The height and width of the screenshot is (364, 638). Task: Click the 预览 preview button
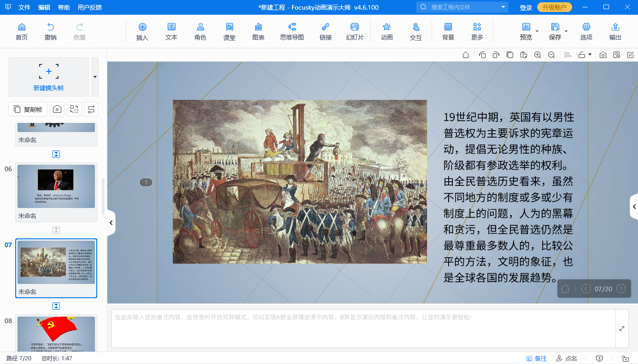(x=526, y=32)
